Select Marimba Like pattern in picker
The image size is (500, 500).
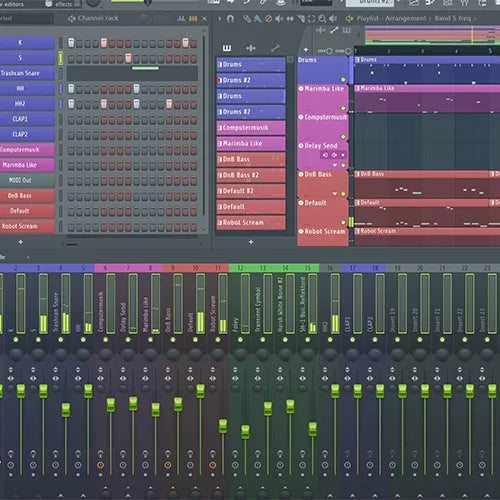(x=251, y=143)
